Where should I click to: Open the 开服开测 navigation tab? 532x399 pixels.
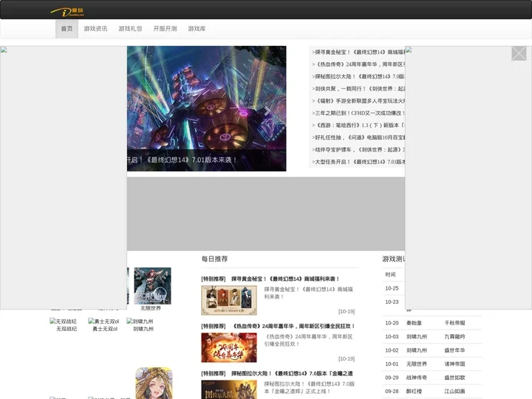click(165, 29)
